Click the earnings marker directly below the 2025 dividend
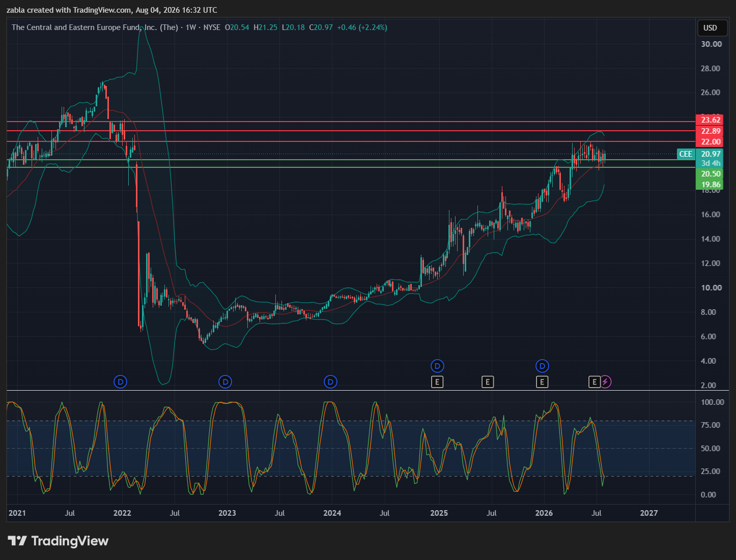Screen dimensions: 736x560 437,381
